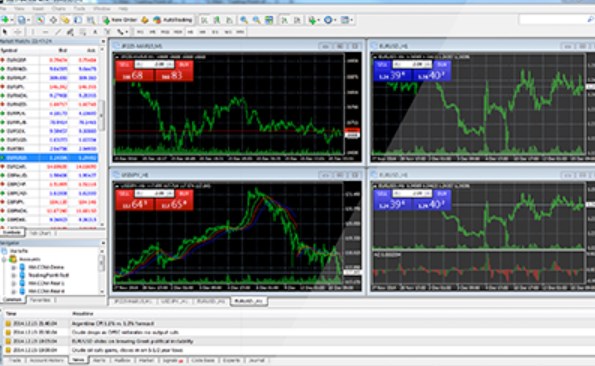
Task: Select the highlighted EURUSD row in Market Watch
Action: (49, 158)
